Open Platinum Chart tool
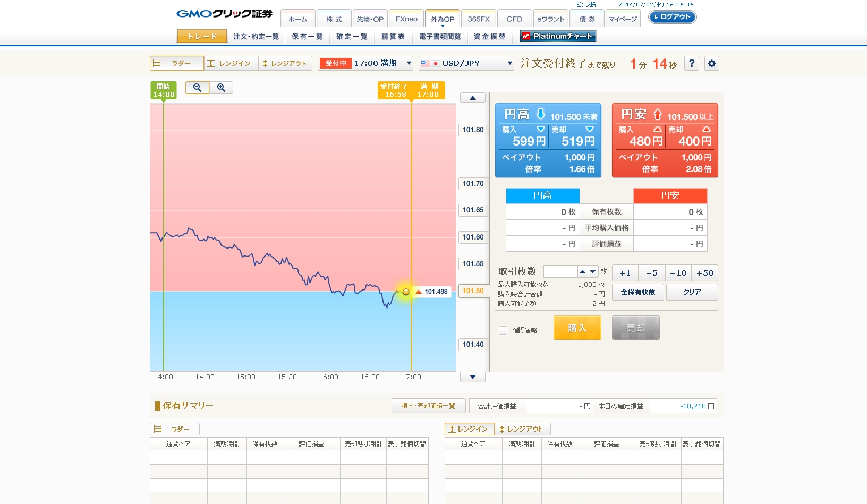 (558, 36)
